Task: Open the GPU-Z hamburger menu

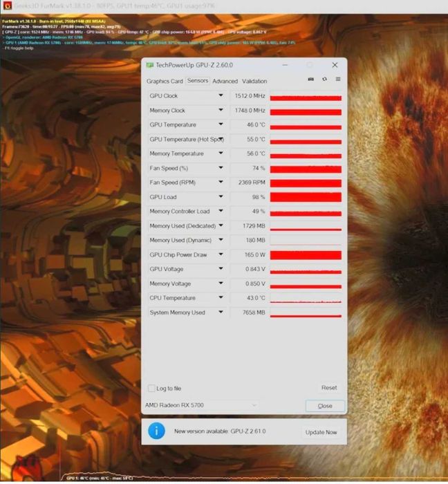Action: point(338,80)
